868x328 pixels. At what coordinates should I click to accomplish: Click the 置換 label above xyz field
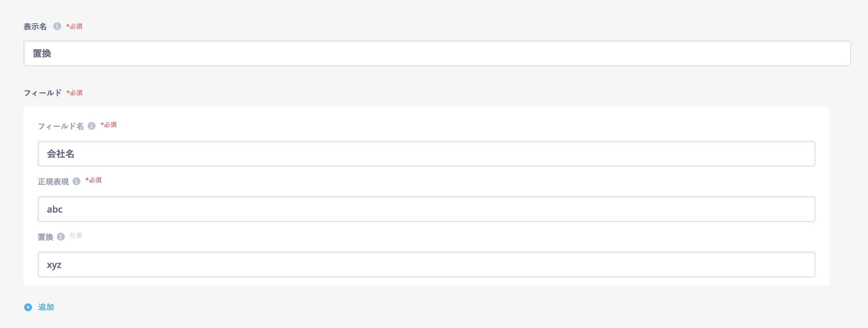(45, 237)
